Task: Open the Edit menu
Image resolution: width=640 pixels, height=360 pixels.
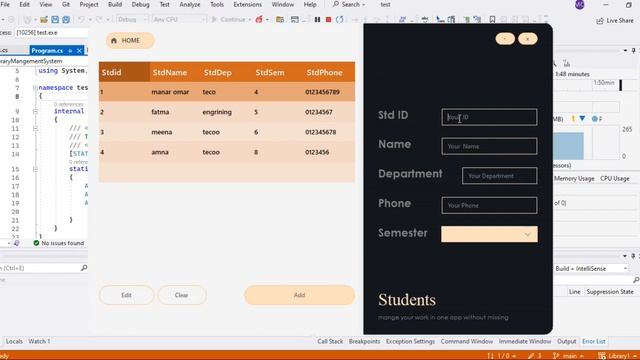Action: point(24,4)
